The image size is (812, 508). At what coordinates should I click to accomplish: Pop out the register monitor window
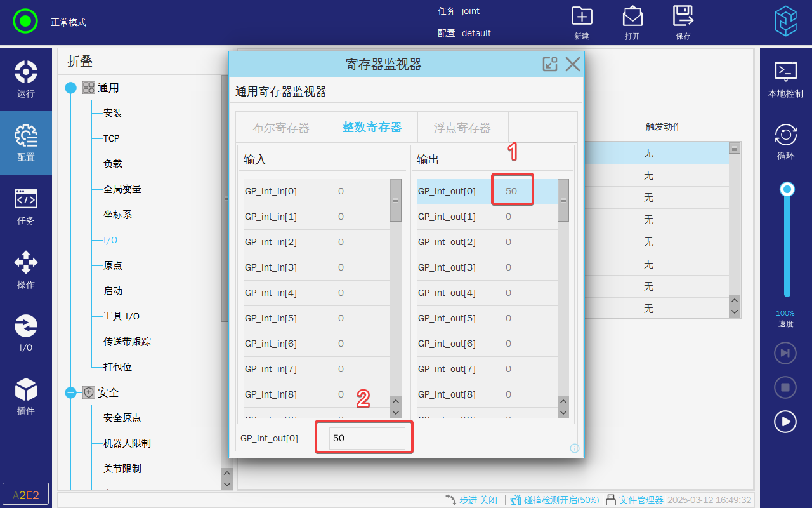pyautogui.click(x=549, y=64)
